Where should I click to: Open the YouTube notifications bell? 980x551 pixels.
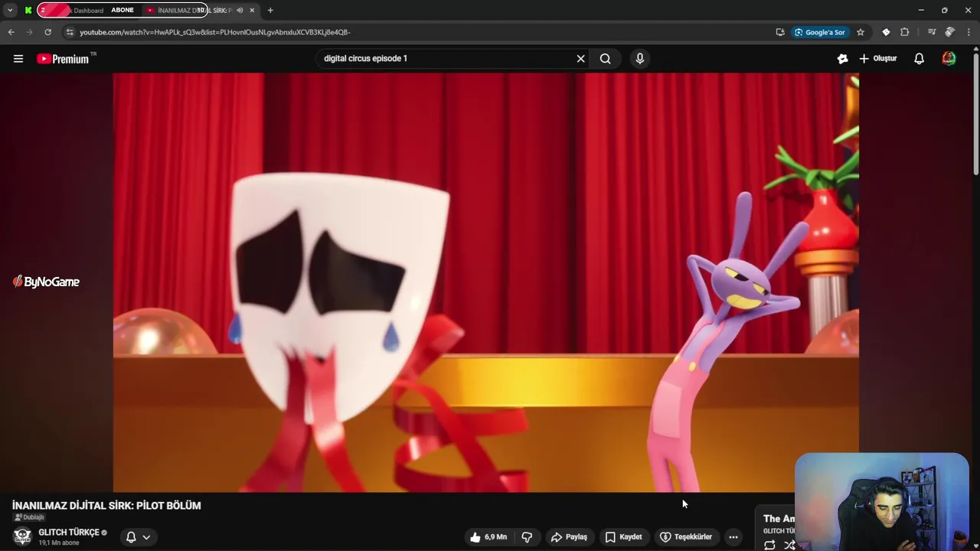point(920,58)
